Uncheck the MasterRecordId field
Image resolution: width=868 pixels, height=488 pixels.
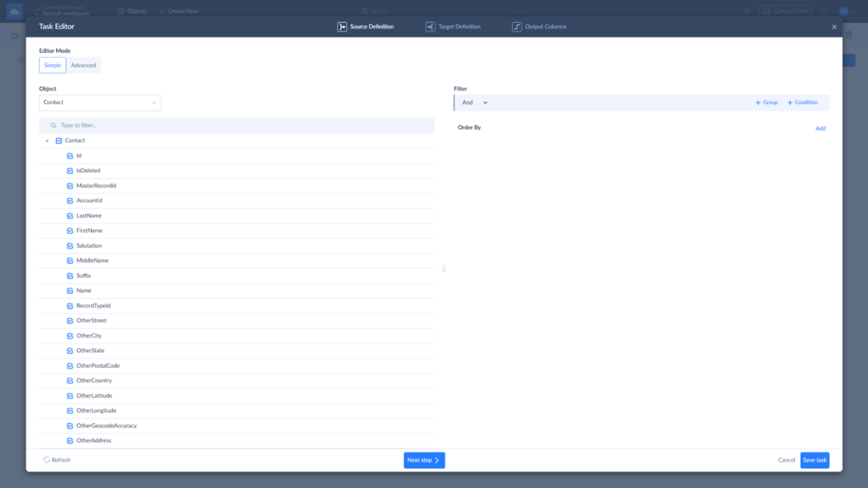[x=70, y=186]
